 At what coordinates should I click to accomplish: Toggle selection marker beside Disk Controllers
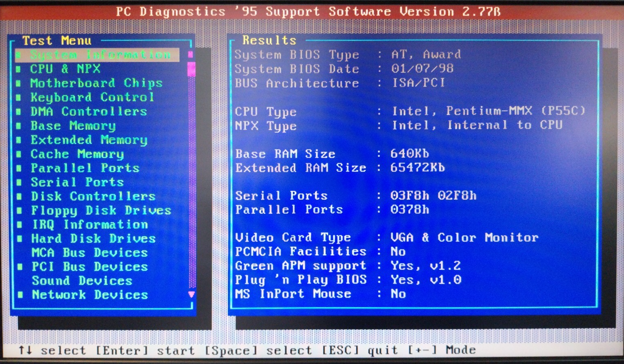[19, 197]
